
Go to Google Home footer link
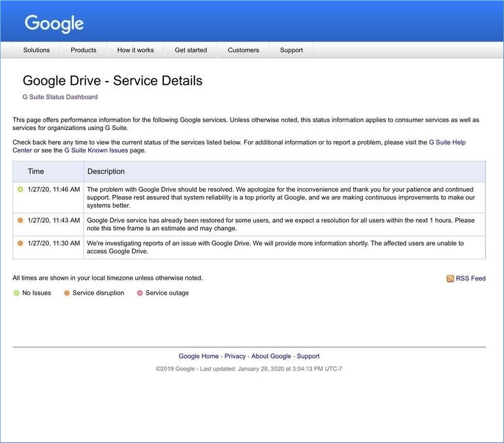coord(198,356)
